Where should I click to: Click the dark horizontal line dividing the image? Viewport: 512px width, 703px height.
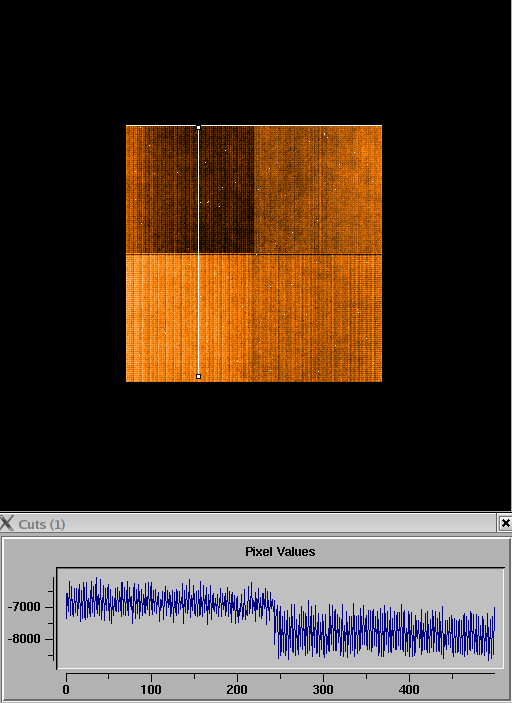pyautogui.click(x=254, y=254)
